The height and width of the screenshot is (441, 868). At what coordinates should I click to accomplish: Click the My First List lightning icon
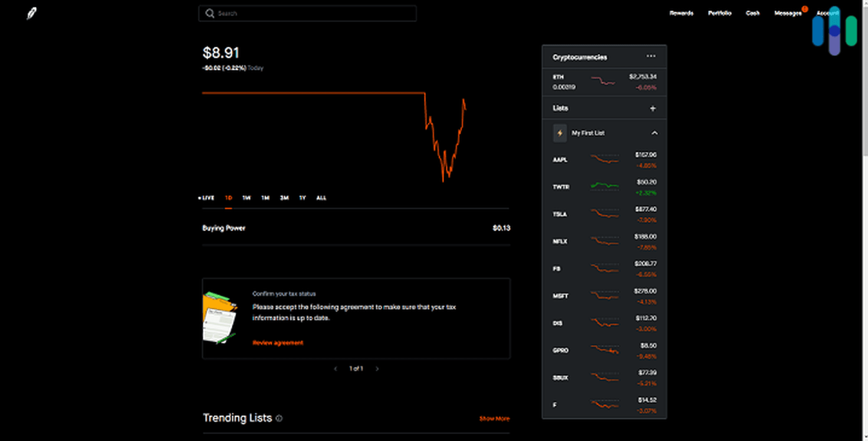pyautogui.click(x=560, y=133)
